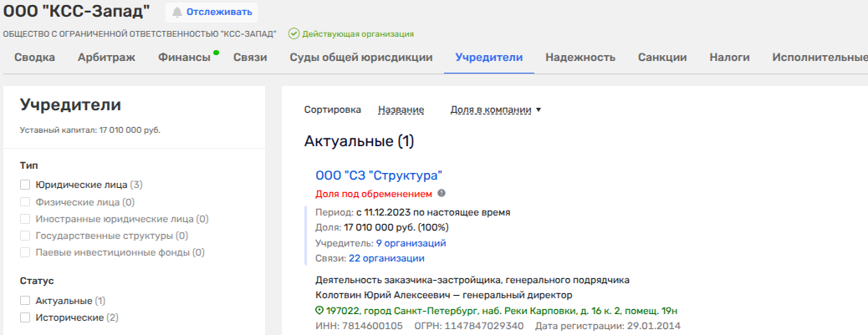Switch to the Надежность tab

coord(580,58)
